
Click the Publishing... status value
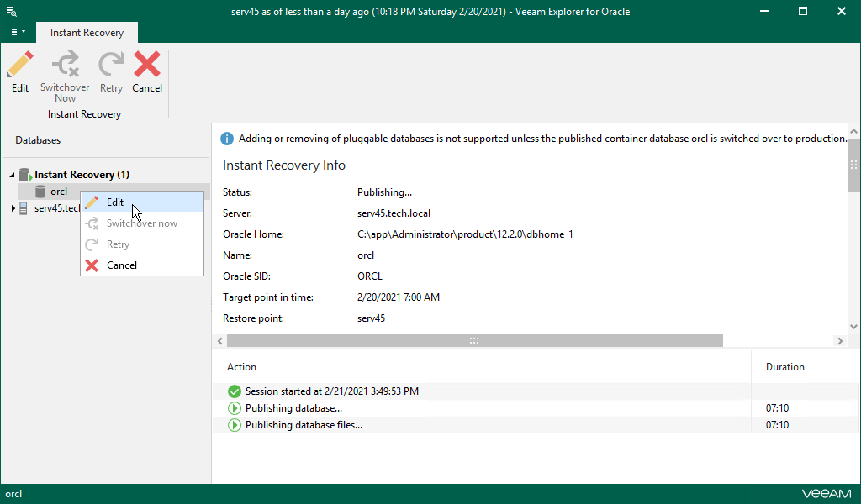click(384, 192)
